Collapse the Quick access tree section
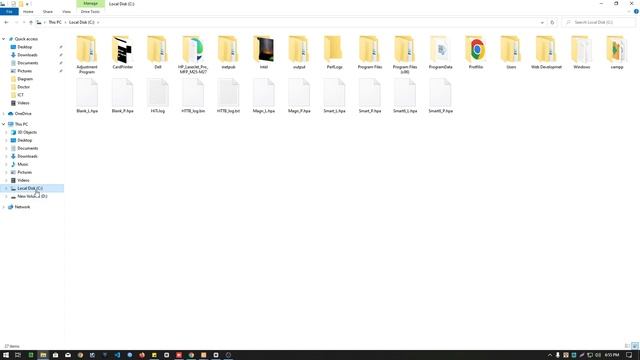The height and width of the screenshot is (360, 640). [4, 39]
